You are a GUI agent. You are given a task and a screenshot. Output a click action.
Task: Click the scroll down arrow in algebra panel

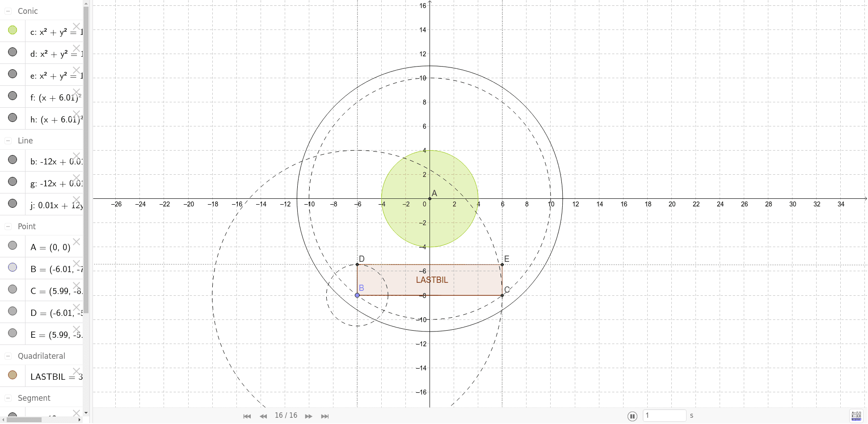[86, 413]
